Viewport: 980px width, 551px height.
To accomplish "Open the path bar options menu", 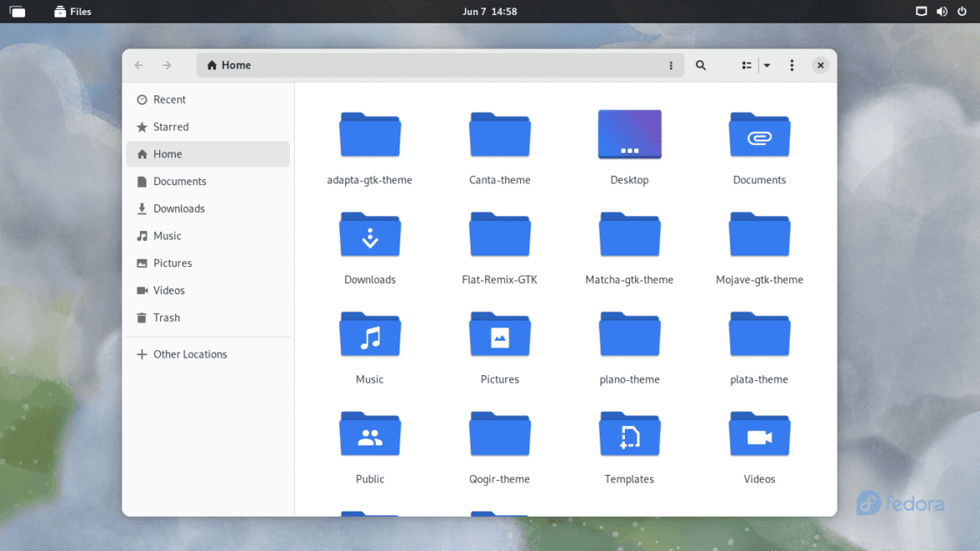I will click(670, 64).
